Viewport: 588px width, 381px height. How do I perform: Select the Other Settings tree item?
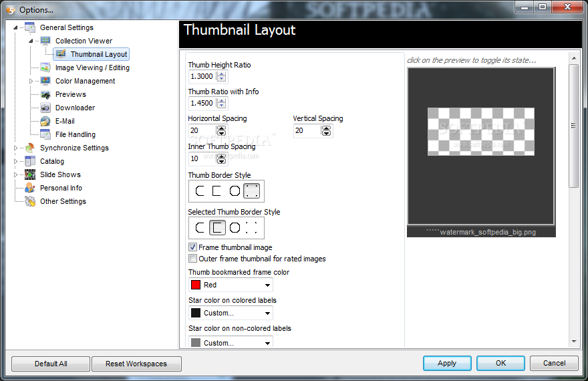[63, 201]
